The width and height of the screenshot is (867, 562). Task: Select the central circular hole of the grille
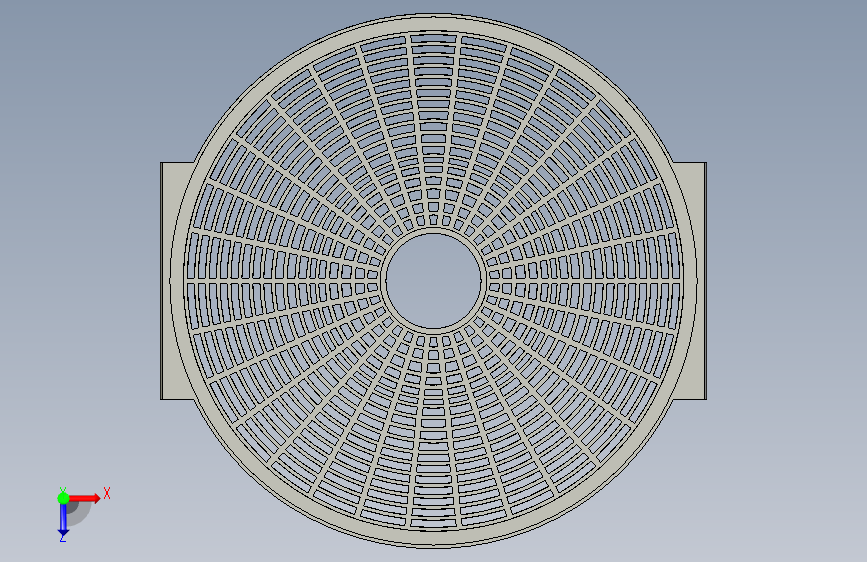434,280
